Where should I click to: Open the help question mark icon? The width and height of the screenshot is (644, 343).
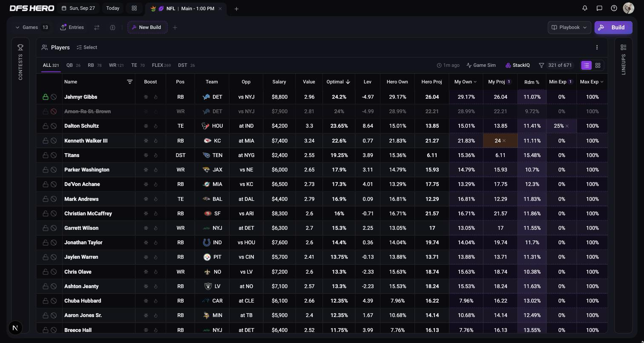tap(614, 8)
